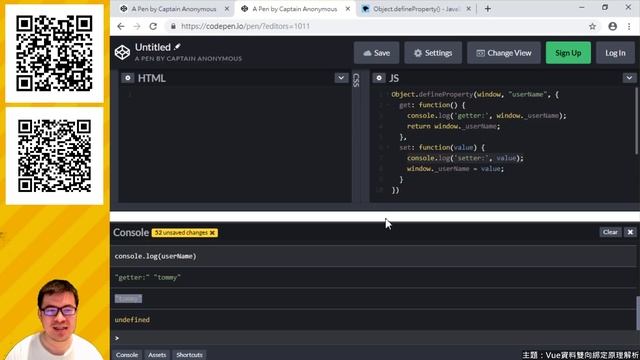This screenshot has width=640, height=360.
Task: Click the codepen.io address bar URL
Action: [x=245, y=26]
